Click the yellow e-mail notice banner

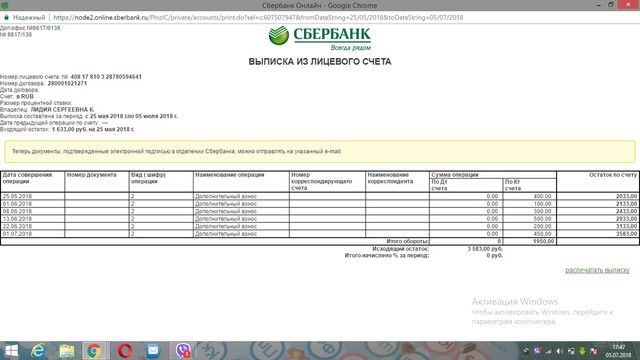tap(320, 151)
